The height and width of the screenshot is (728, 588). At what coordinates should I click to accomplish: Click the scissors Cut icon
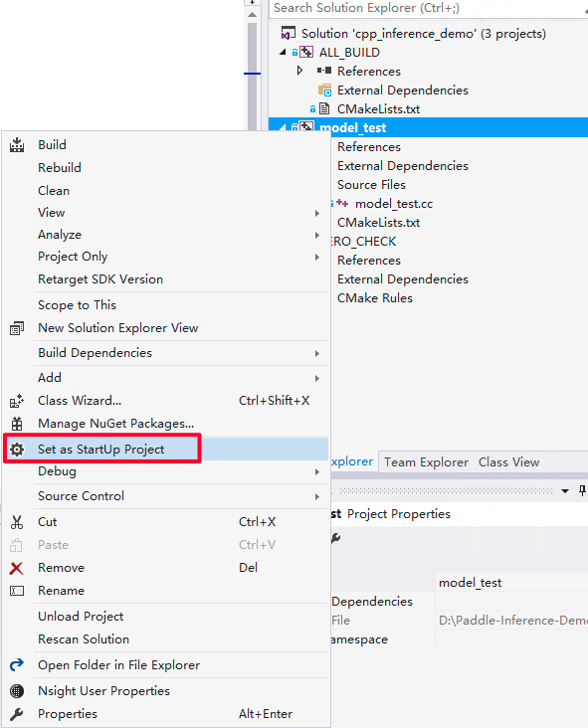[17, 522]
